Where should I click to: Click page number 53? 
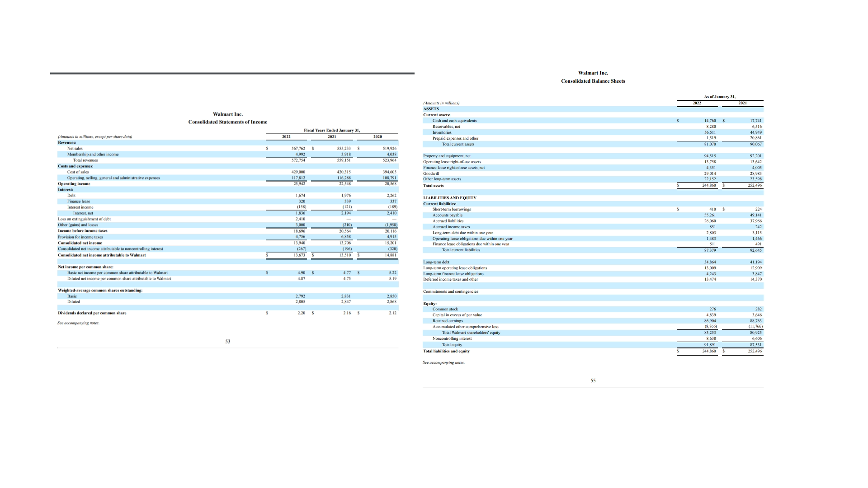point(228,342)
